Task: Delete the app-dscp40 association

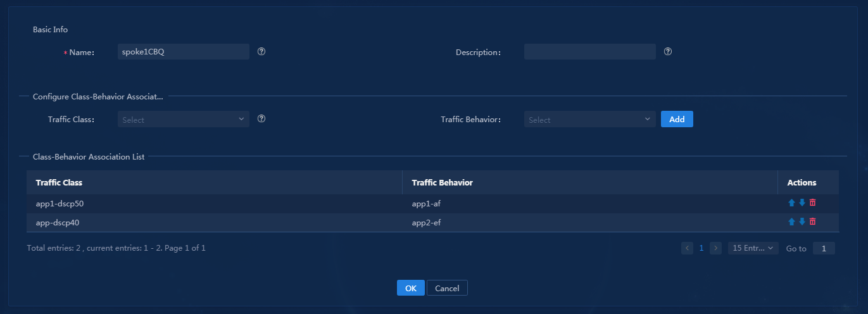Action: (812, 222)
